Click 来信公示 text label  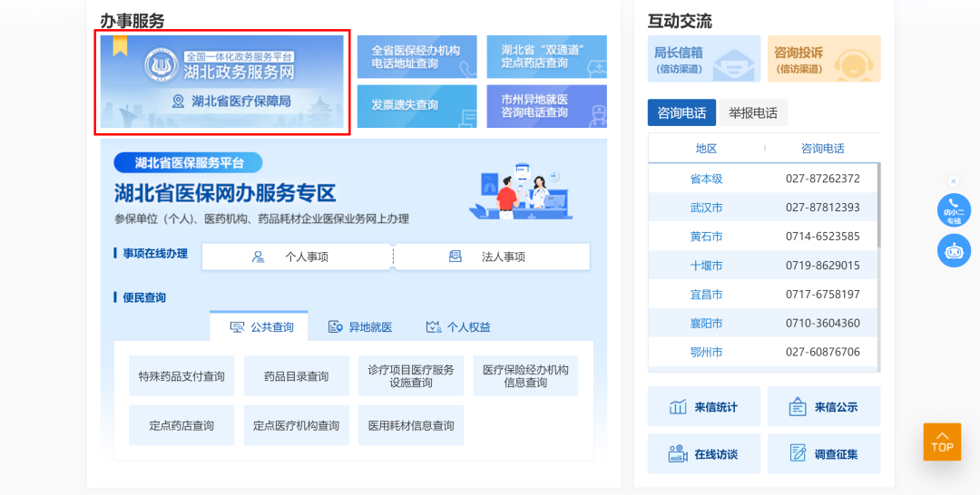[836, 408]
